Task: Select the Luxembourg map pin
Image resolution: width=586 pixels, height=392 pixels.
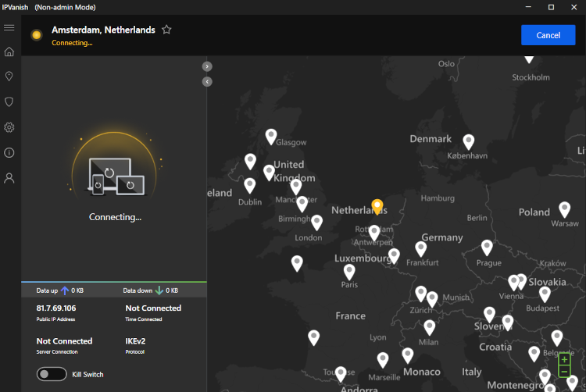Action: click(x=394, y=256)
